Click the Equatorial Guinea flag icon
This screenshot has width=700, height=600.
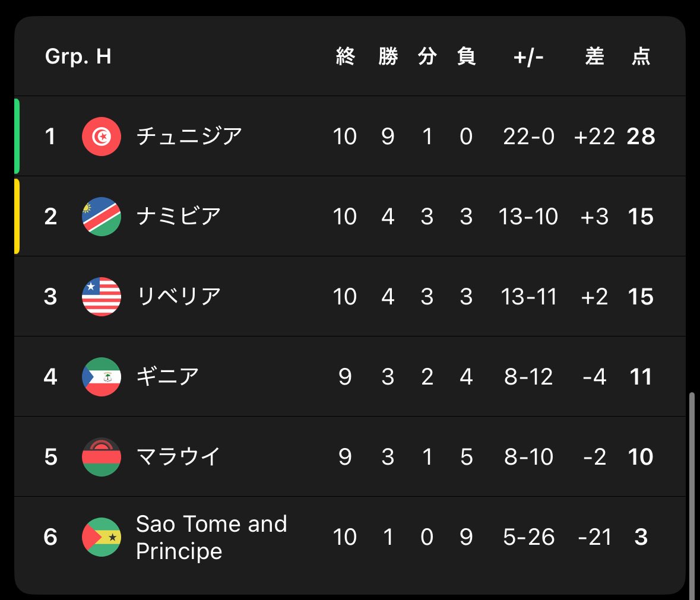(102, 377)
